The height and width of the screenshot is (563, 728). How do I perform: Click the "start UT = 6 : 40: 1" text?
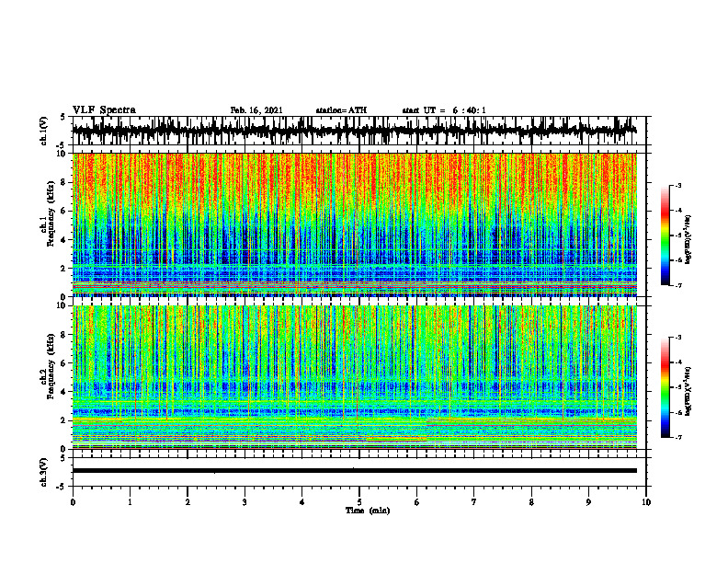point(444,110)
